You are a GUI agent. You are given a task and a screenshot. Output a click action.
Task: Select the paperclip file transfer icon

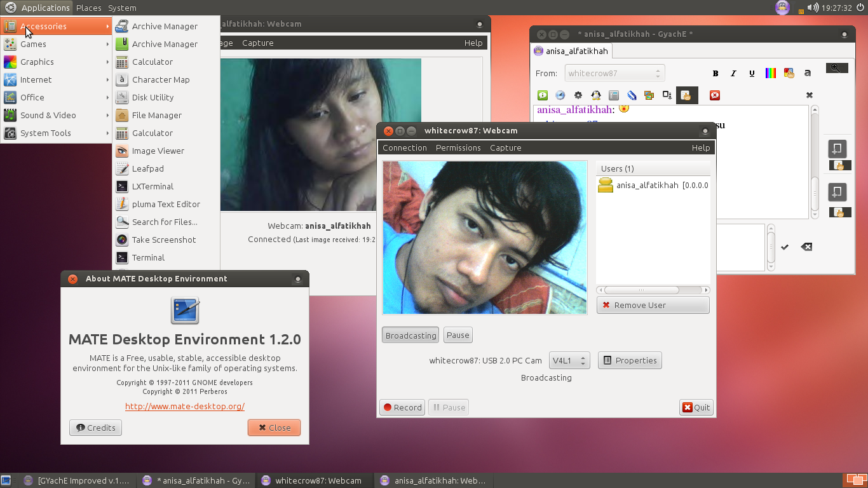point(634,95)
